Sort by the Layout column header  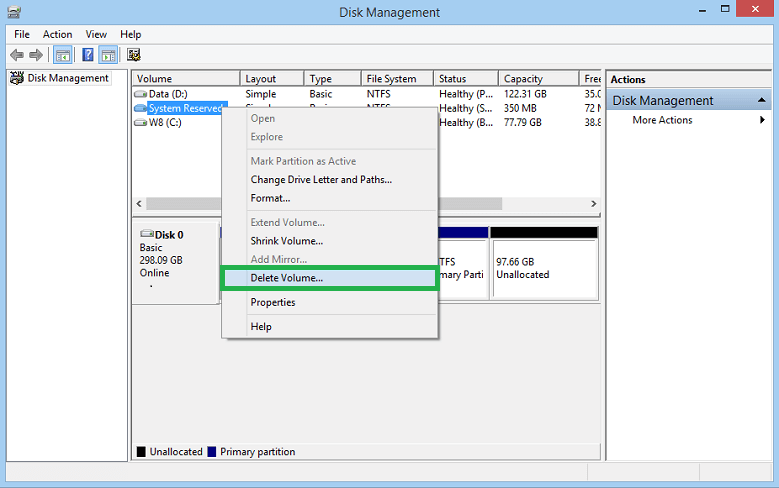272,79
